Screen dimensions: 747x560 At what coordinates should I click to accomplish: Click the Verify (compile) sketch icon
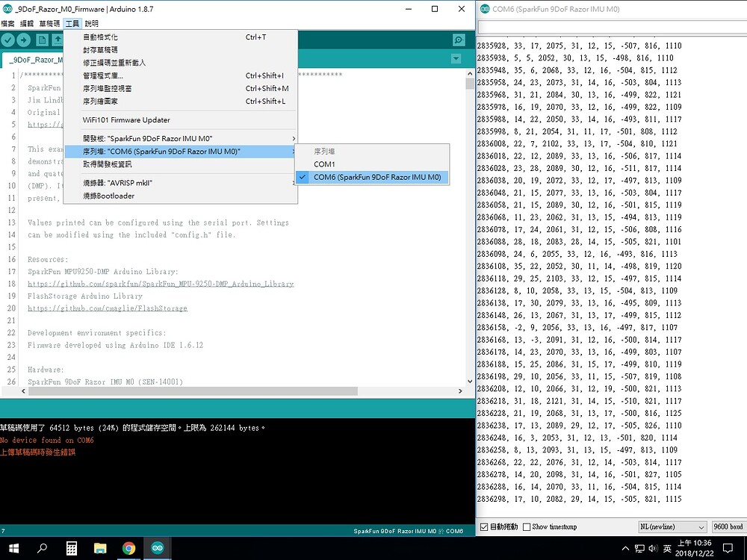coord(8,40)
